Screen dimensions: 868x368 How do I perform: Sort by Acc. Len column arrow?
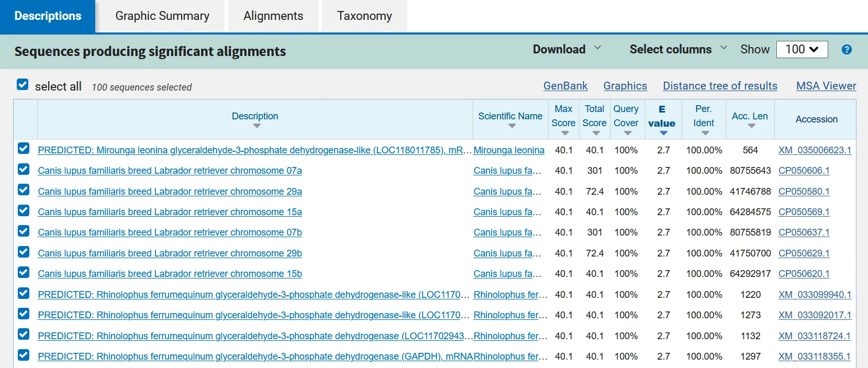point(751,126)
